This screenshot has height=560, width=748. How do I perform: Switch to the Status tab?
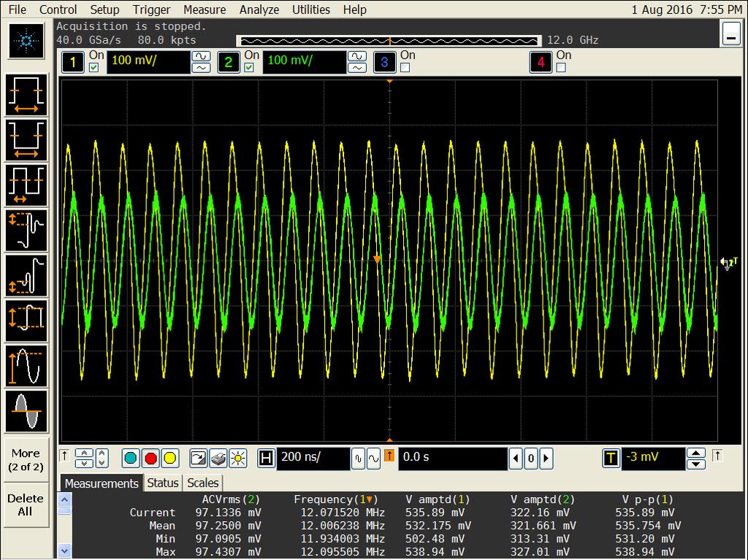click(163, 483)
